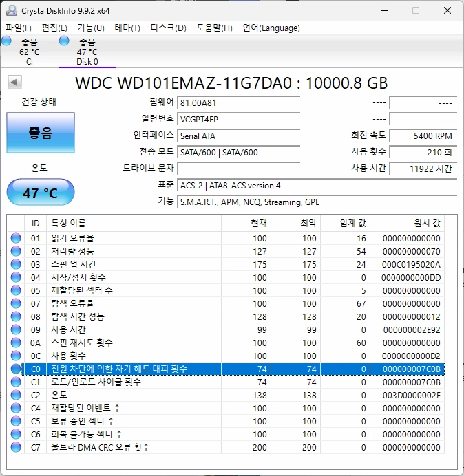Screen dimensions: 464x476
Task: Click status orb of row C6 회복 불가능 섹터 수
Action: [16, 434]
